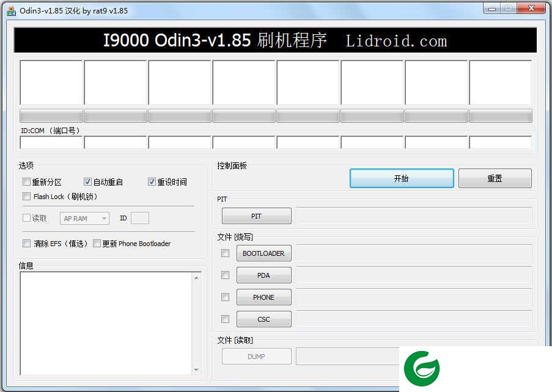Click the BOOTLOADER file path field

tap(414, 253)
